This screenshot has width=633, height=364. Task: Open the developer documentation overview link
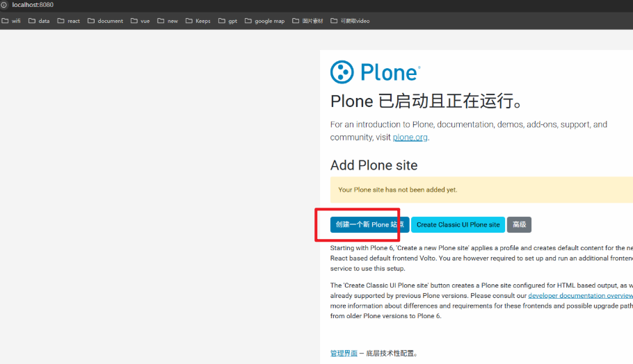click(x=581, y=295)
